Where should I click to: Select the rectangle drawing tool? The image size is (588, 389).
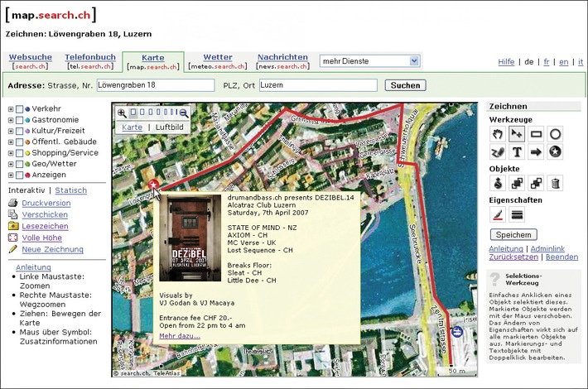tap(536, 132)
